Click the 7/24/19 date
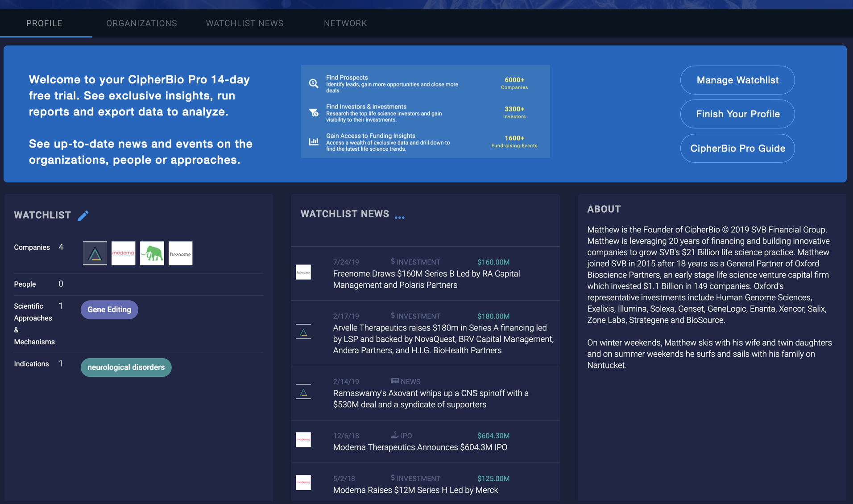 click(x=346, y=262)
